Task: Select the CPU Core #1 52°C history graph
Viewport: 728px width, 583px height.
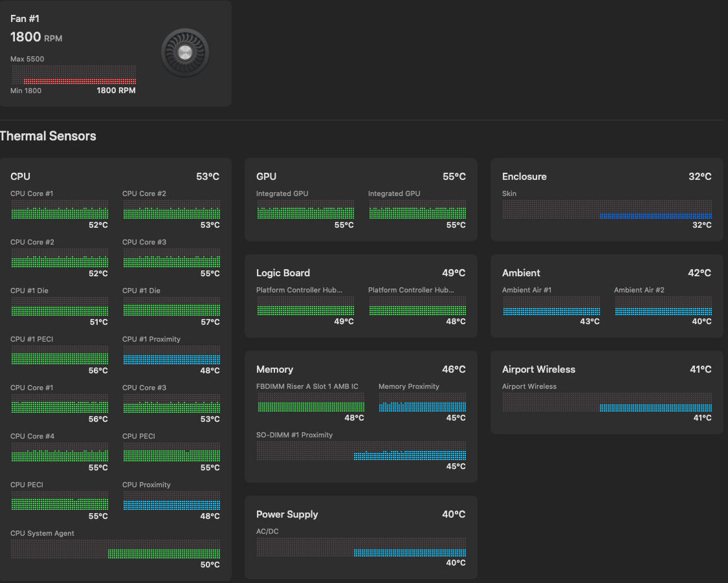Action: click(x=60, y=210)
